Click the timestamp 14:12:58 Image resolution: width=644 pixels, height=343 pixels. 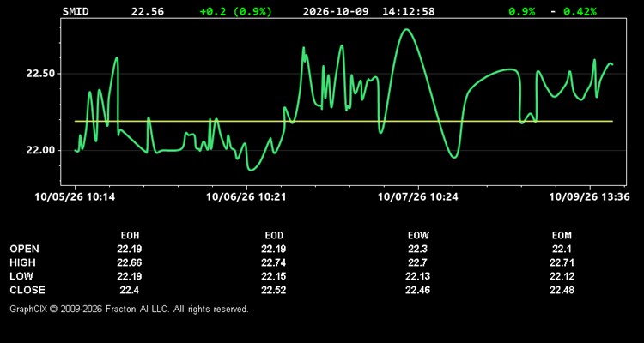[408, 11]
